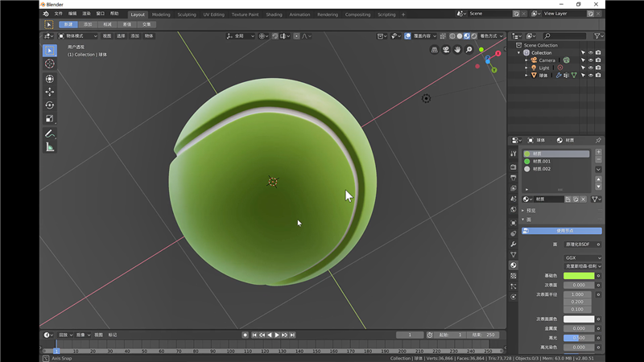Click the zoom view magnifier icon
Image resolution: width=644 pixels, height=362 pixels.
pos(469,50)
